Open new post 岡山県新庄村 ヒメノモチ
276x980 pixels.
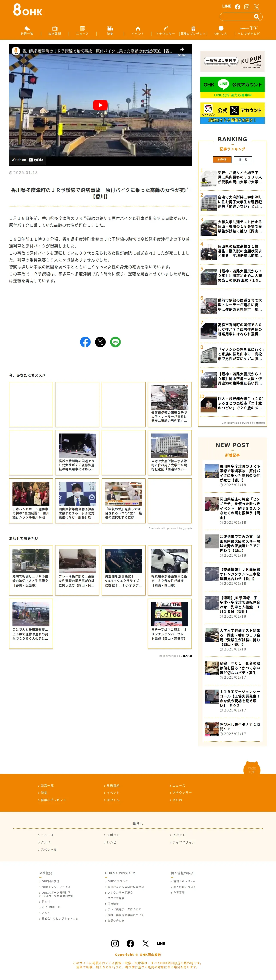(232, 511)
